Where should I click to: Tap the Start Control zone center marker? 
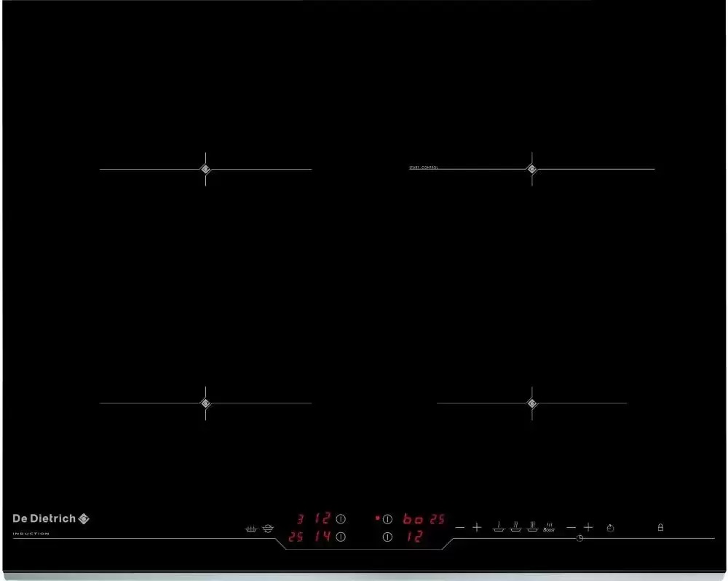[x=532, y=169]
